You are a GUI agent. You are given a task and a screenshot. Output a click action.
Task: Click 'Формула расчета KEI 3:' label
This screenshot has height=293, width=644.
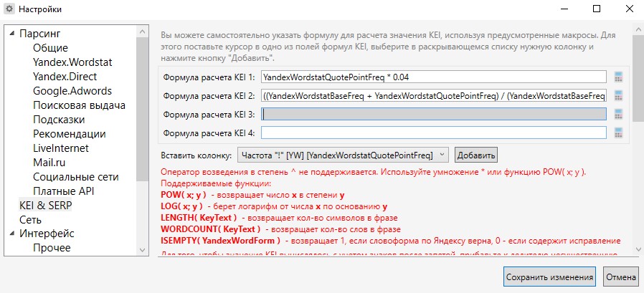209,115
